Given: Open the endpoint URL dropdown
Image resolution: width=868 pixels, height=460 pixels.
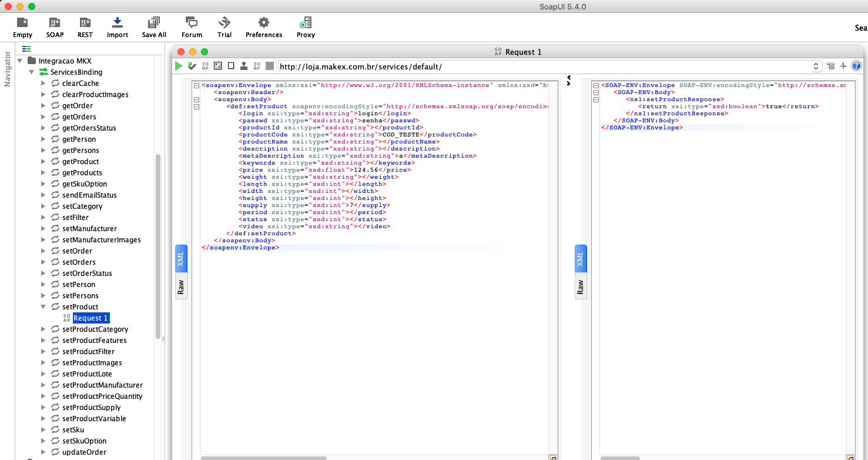Looking at the screenshot, I should click(x=816, y=66).
